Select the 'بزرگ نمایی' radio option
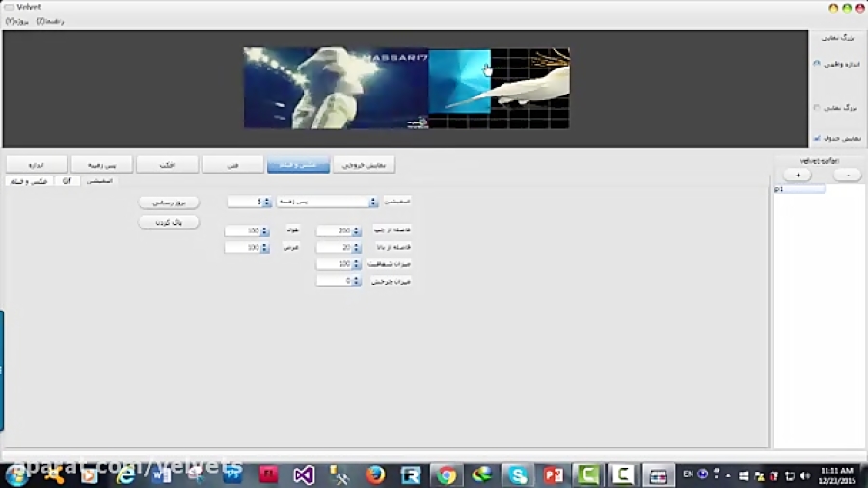 point(817,108)
